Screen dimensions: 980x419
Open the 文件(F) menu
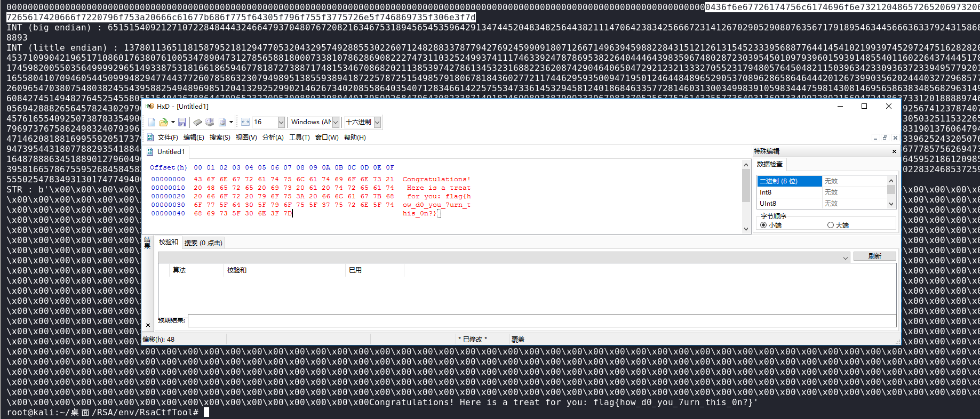(168, 138)
